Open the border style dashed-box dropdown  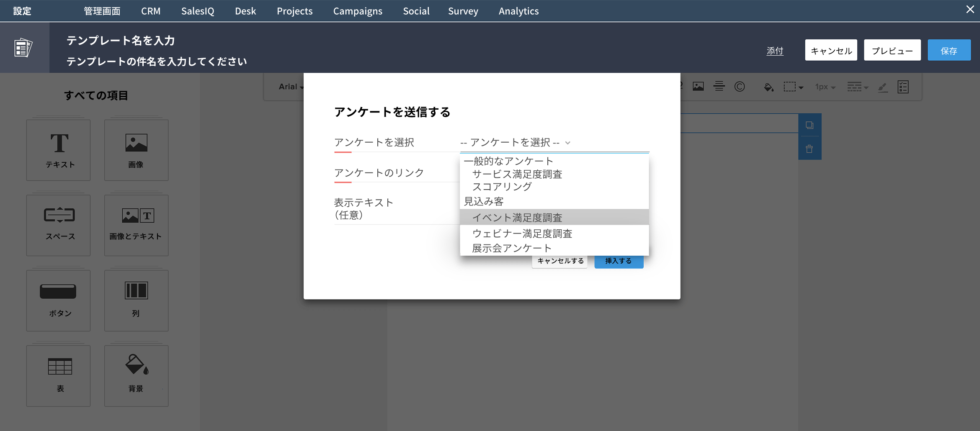click(793, 87)
